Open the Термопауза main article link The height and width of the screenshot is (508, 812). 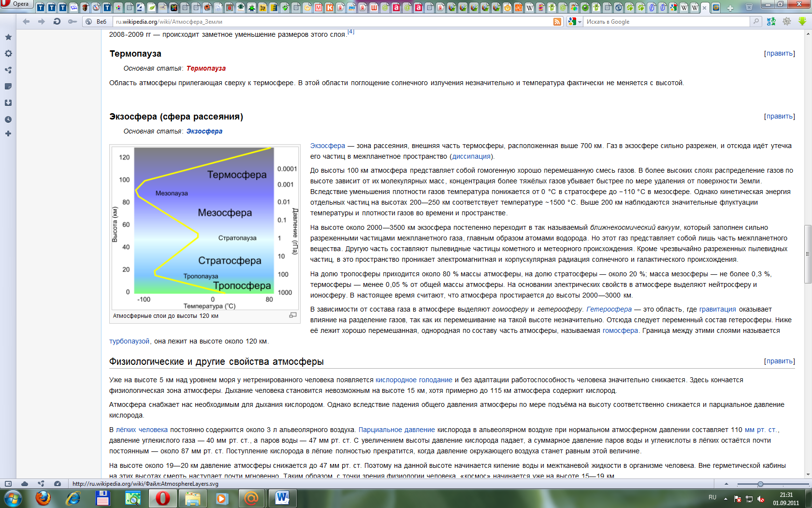point(206,68)
